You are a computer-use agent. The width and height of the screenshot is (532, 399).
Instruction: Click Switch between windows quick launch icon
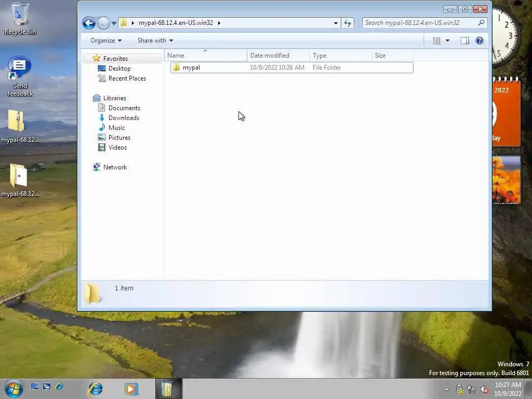click(x=47, y=386)
